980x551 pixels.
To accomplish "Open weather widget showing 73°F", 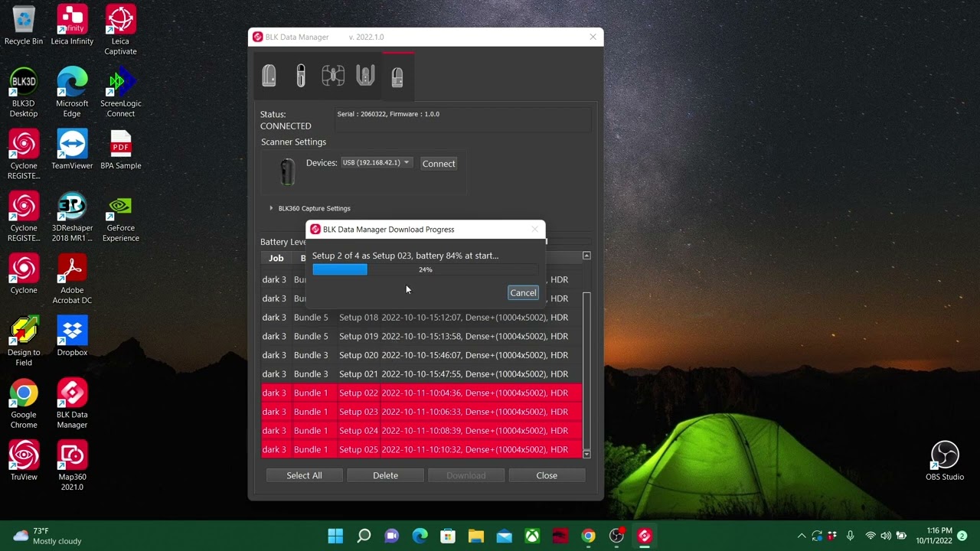I will point(47,536).
